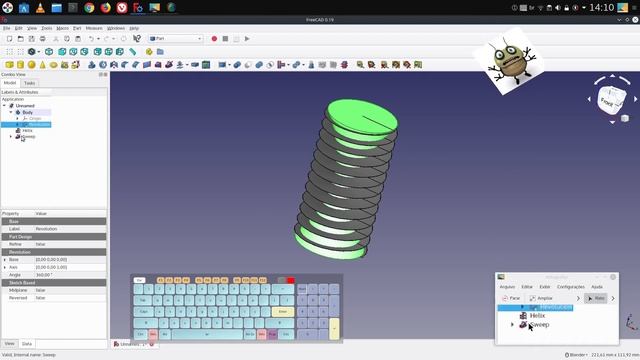640x360 pixels.
Task: Create a new document
Action: (9, 38)
